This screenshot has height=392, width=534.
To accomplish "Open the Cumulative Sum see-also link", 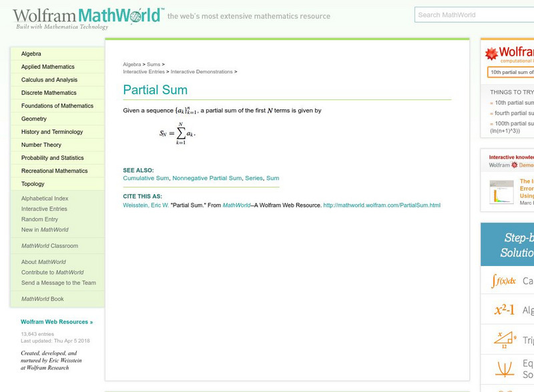I will tap(145, 178).
